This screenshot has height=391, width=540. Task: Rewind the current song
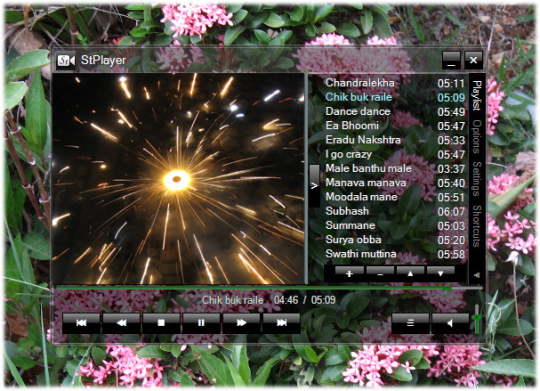121,323
